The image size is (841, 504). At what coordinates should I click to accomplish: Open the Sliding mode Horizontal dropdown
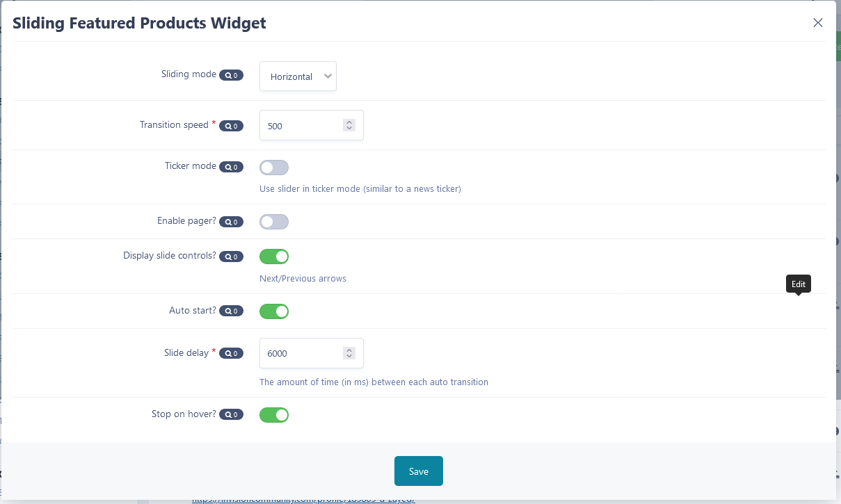tap(298, 76)
